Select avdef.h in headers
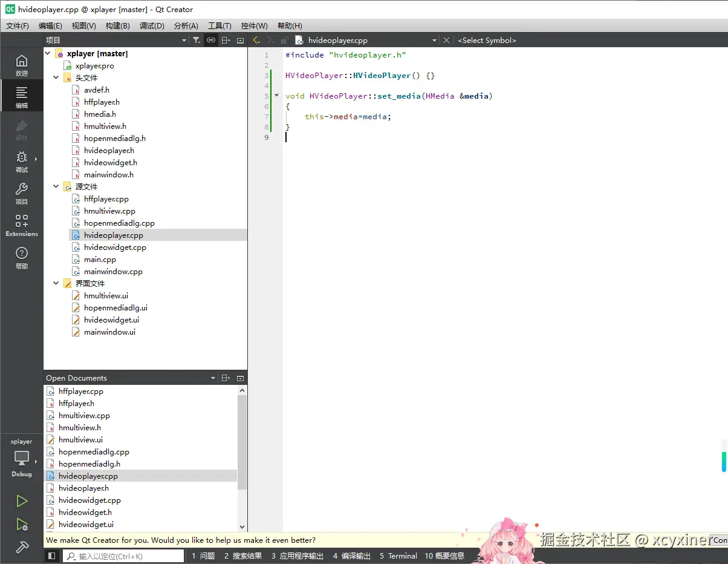 pos(96,90)
